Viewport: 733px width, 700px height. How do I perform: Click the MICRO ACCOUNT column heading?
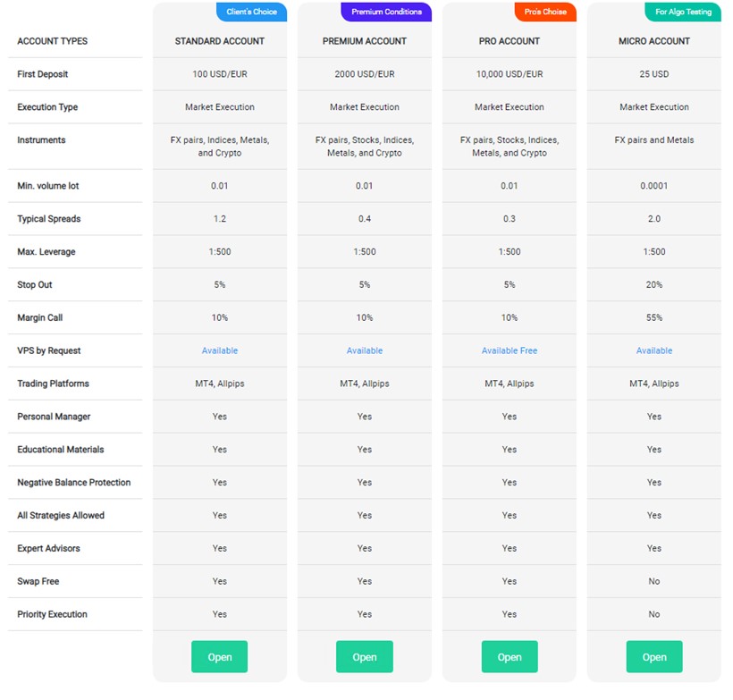pyautogui.click(x=654, y=41)
